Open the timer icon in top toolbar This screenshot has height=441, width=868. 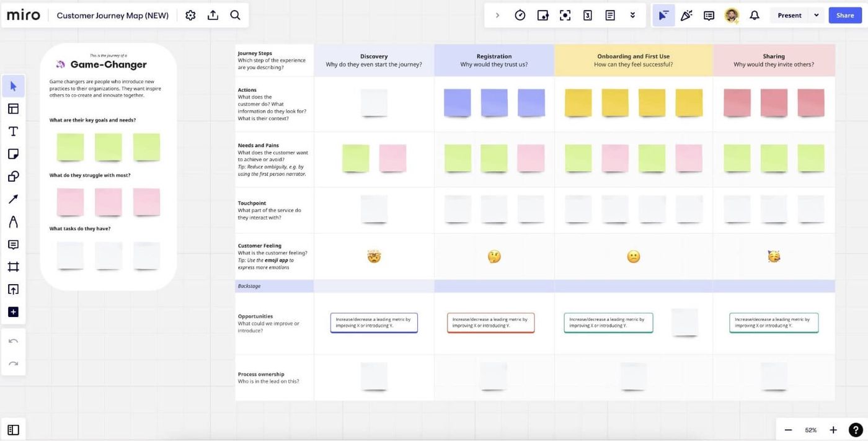[520, 16]
